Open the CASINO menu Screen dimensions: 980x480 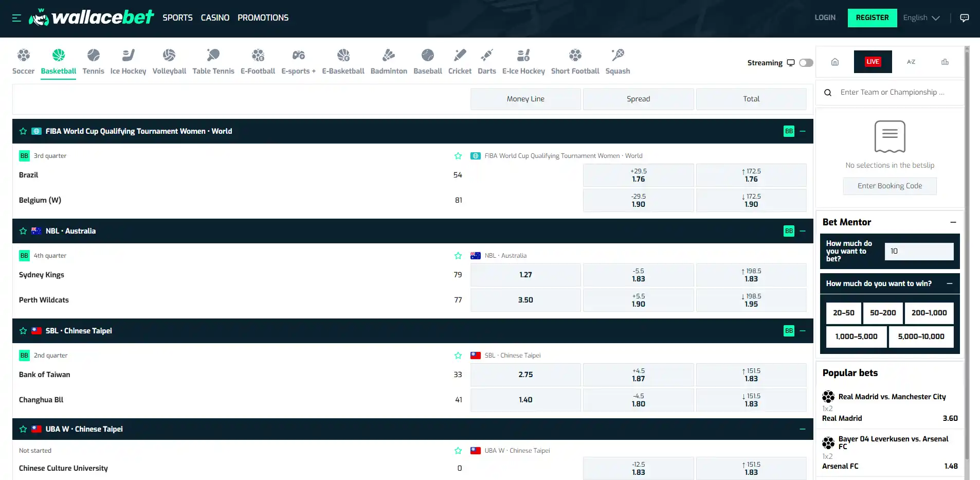click(215, 18)
